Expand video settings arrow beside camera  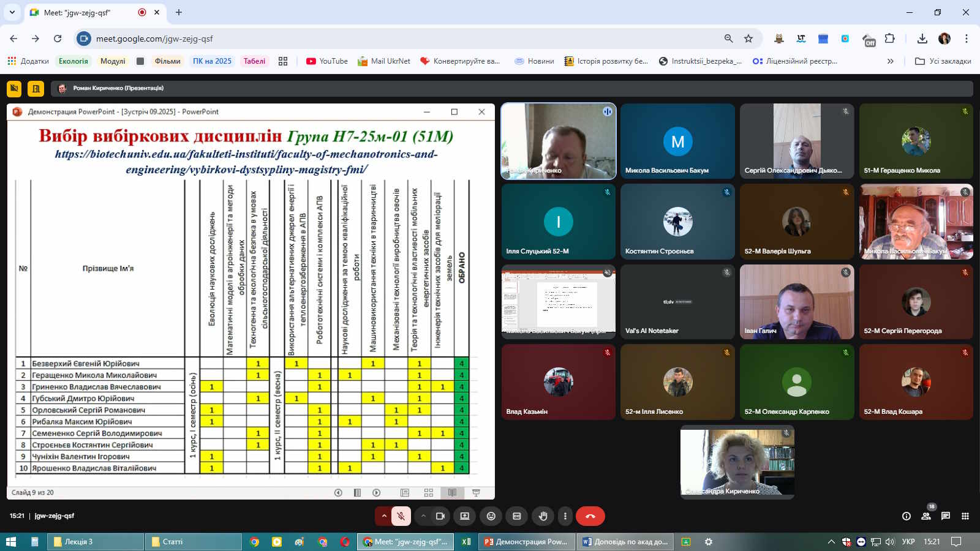tap(423, 516)
